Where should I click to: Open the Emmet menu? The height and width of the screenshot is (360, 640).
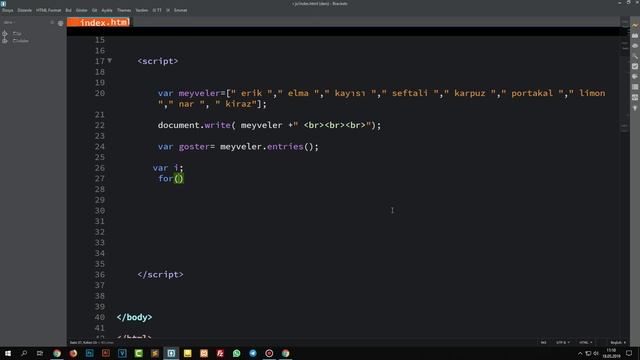click(x=180, y=10)
